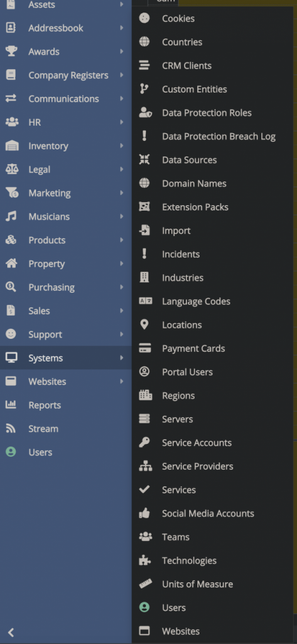297x644 pixels.
Task: Click the Musicians music note icon
Action: click(11, 216)
